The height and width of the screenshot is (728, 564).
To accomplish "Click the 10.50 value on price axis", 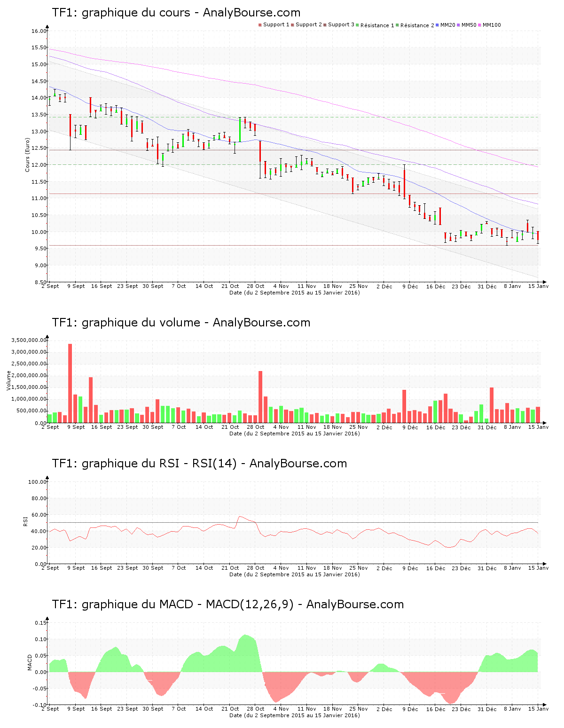I will [x=39, y=215].
